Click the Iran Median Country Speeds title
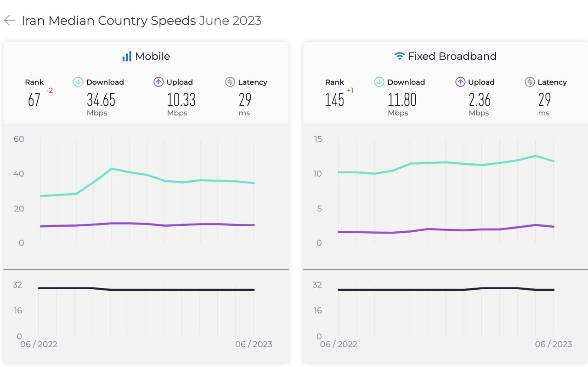This screenshot has width=588, height=367. tap(108, 21)
